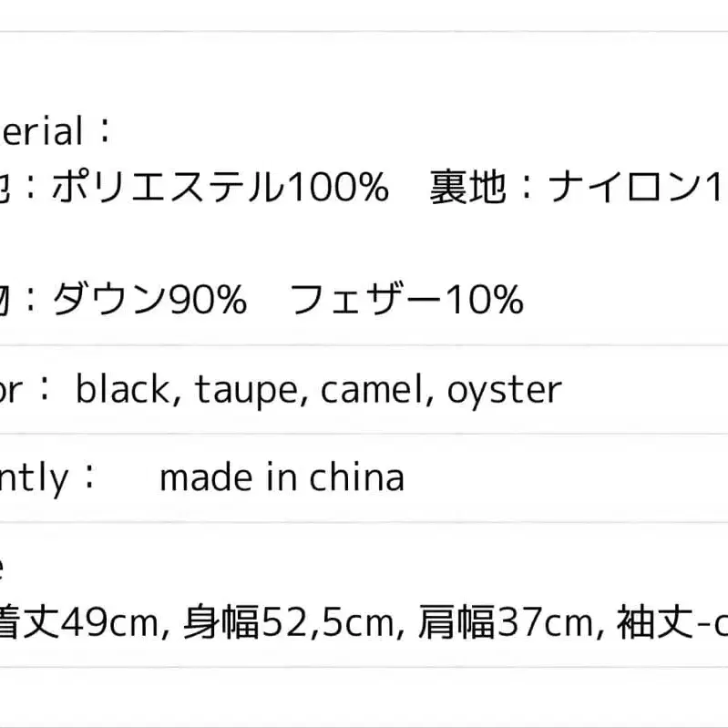The height and width of the screenshot is (728, 728).
Task: Select the oyster color name
Action: pos(504,390)
